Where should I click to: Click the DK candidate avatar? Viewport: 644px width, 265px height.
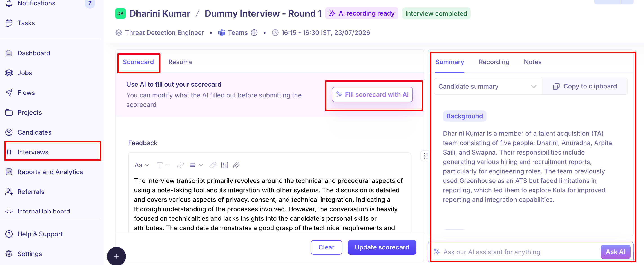coord(121,13)
